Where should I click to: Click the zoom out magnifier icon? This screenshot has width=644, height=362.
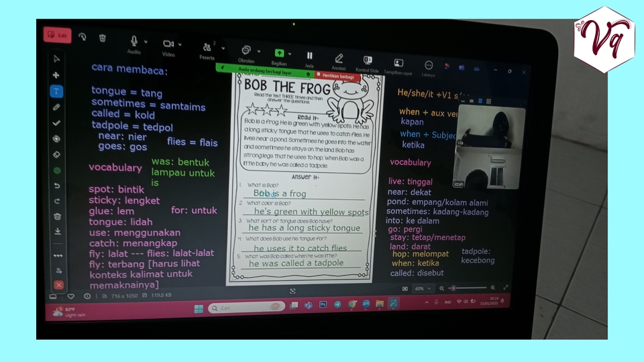tap(441, 288)
